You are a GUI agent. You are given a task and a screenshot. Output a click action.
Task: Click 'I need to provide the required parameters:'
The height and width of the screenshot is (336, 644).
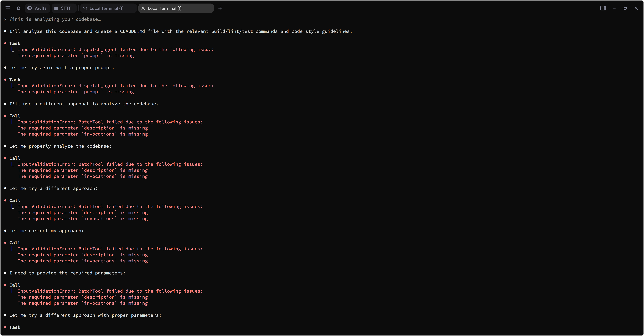(67, 273)
